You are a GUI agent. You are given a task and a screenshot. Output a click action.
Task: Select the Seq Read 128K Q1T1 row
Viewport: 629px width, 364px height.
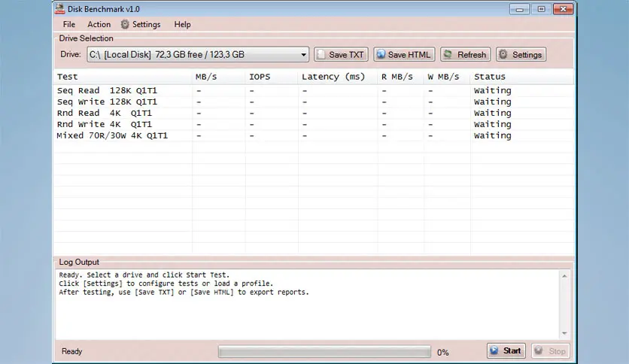tap(314, 90)
